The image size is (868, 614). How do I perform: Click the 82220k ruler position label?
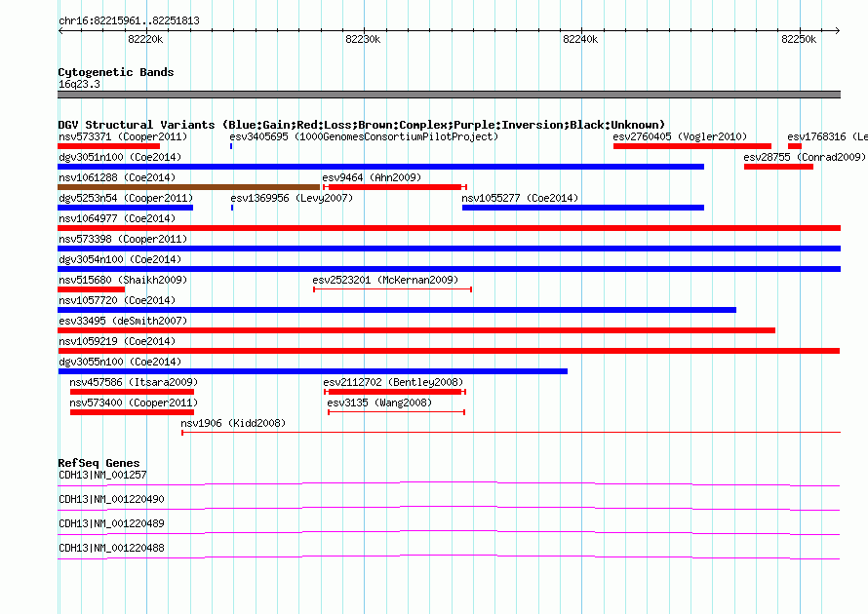point(145,39)
